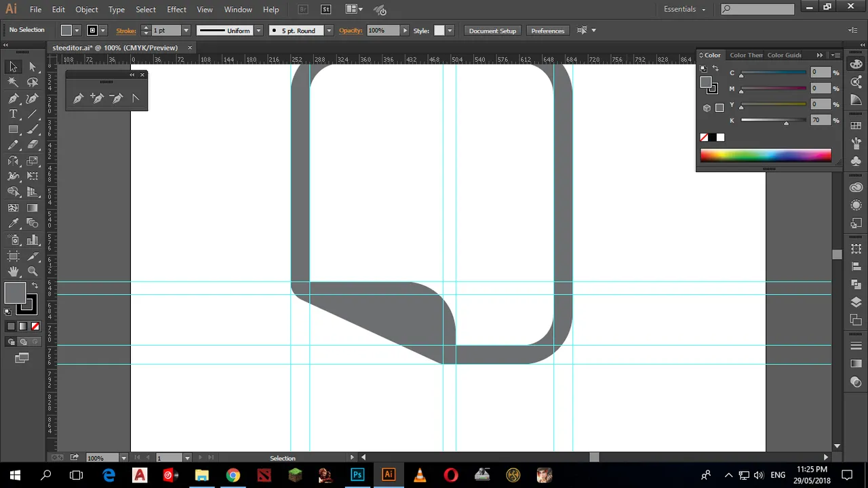This screenshot has width=868, height=488.
Task: Select the Hand tool
Action: pos(13,271)
